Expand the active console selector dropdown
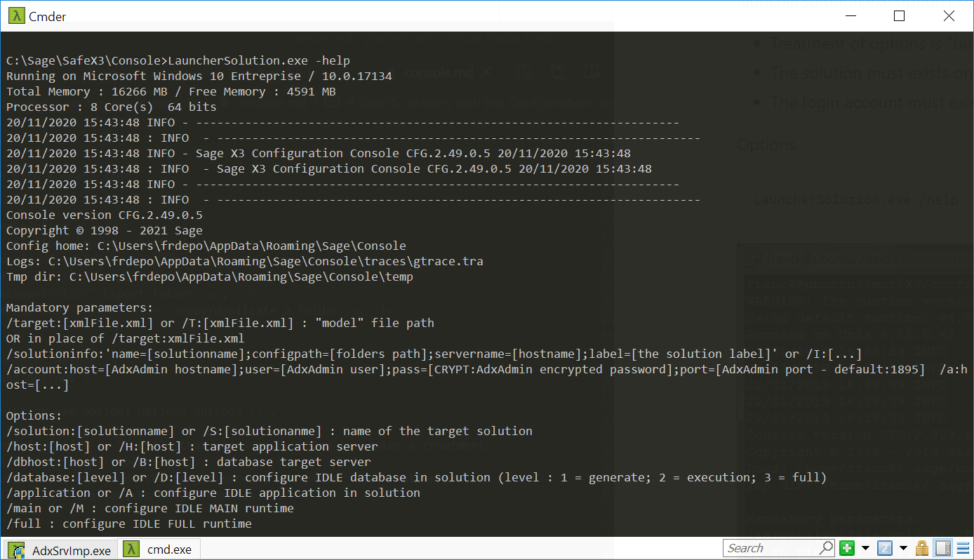The image size is (974, 560). click(903, 548)
